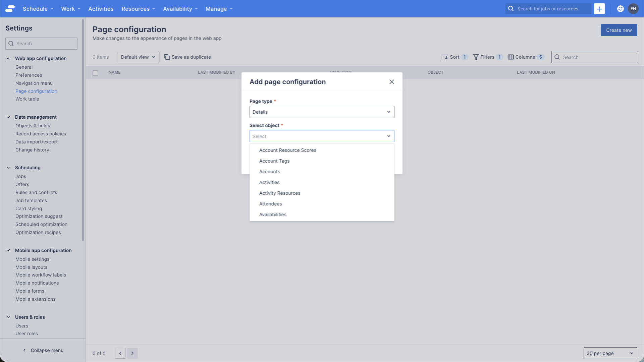Open the Page type dropdown showing Details
Viewport: 644px width, 362px height.
pyautogui.click(x=321, y=112)
